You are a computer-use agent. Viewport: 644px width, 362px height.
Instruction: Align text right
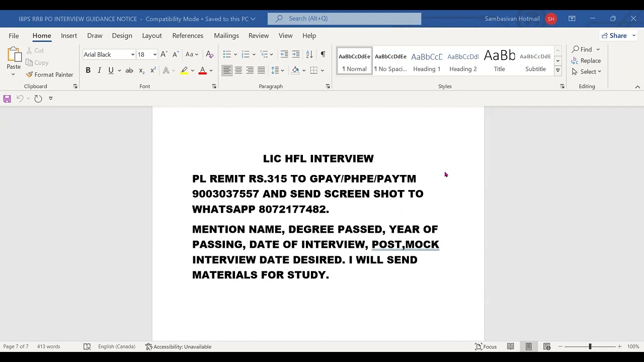coord(250,70)
